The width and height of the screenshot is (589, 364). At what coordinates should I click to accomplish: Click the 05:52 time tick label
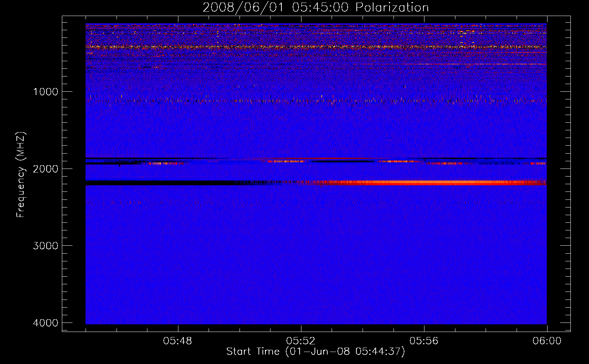point(301,341)
